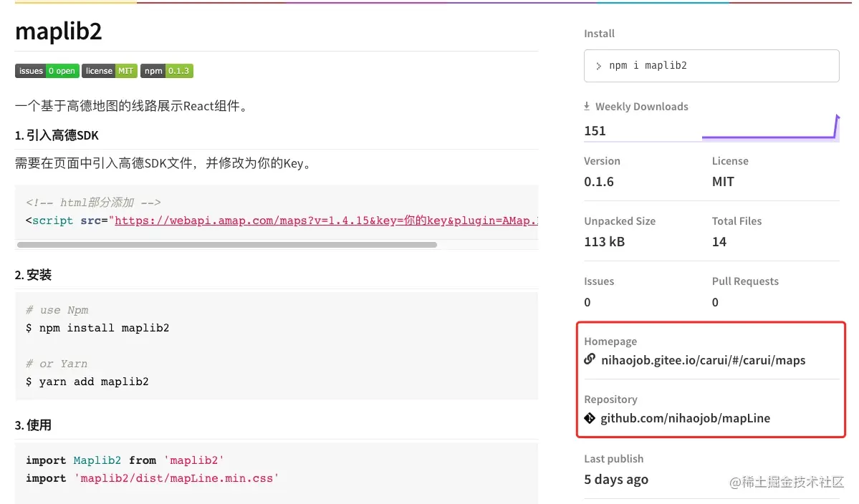859x504 pixels.
Task: Click the repository git icon
Action: (x=590, y=418)
